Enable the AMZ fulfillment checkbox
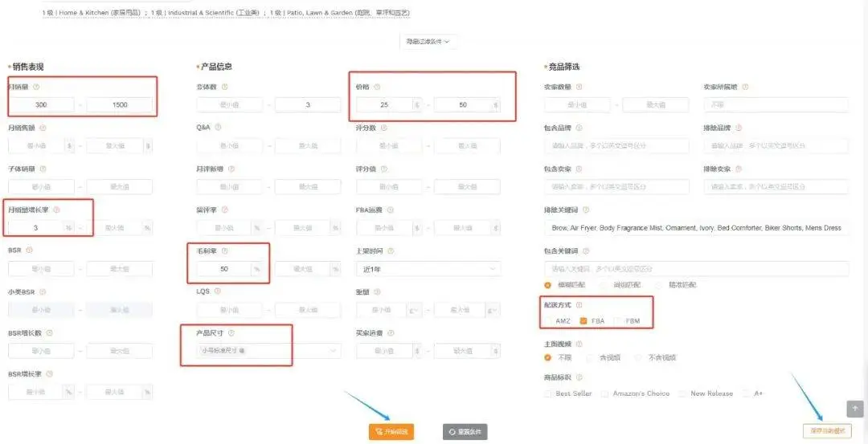The image size is (868, 444). tap(549, 320)
